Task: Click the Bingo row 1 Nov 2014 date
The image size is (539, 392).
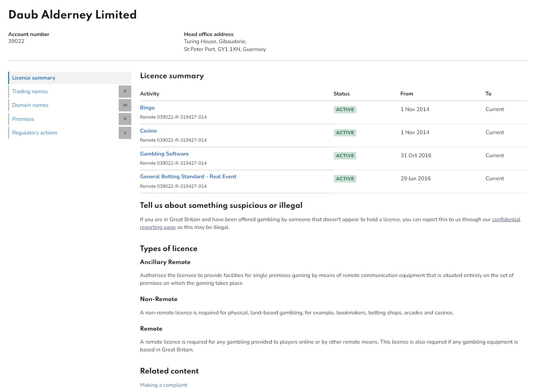Action: (415, 109)
